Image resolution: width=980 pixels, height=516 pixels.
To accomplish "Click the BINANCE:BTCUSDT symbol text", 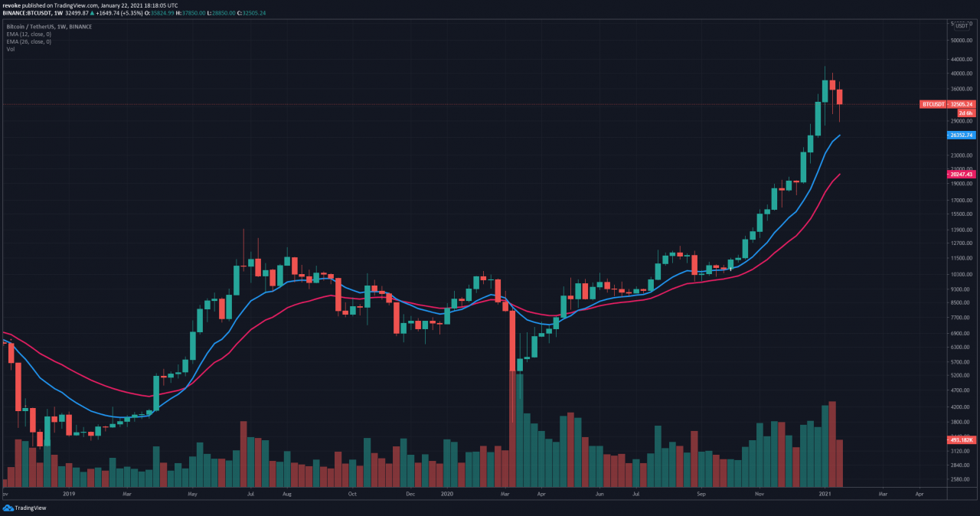I will click(x=25, y=13).
